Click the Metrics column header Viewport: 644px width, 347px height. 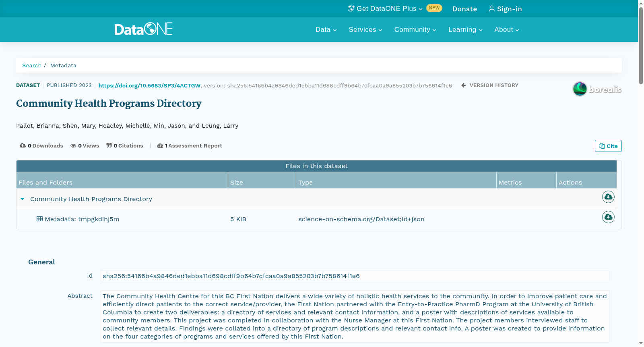pos(526,181)
